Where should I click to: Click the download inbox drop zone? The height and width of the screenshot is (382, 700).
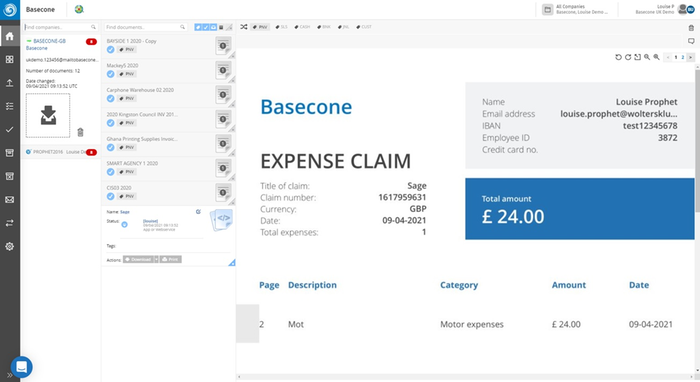tap(48, 115)
